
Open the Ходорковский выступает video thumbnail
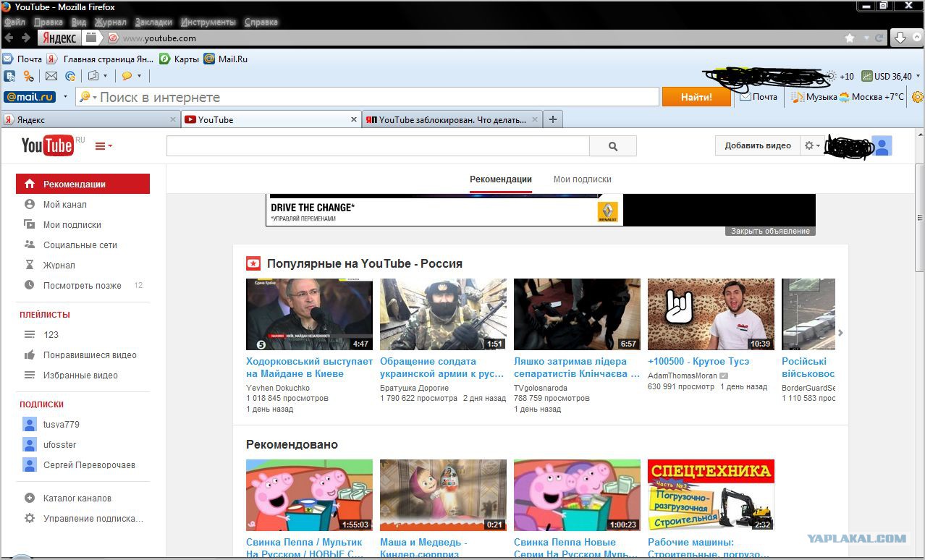coord(309,315)
